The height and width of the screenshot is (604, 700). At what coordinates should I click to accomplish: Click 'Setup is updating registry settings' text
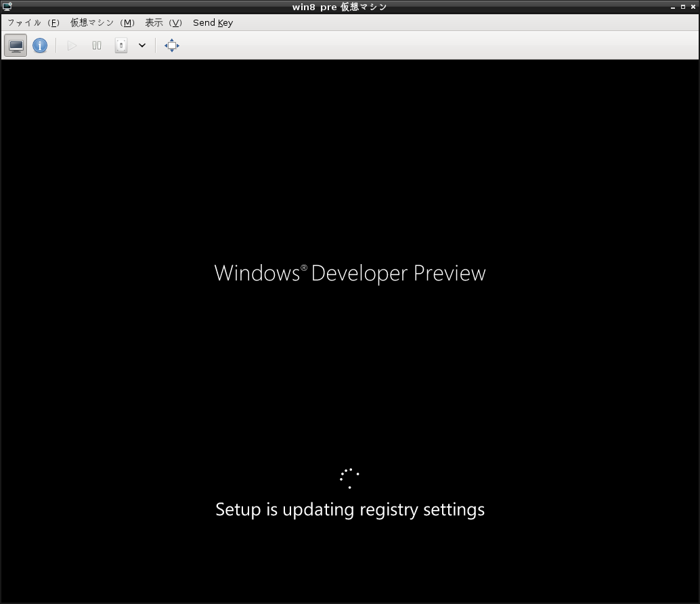coord(350,509)
